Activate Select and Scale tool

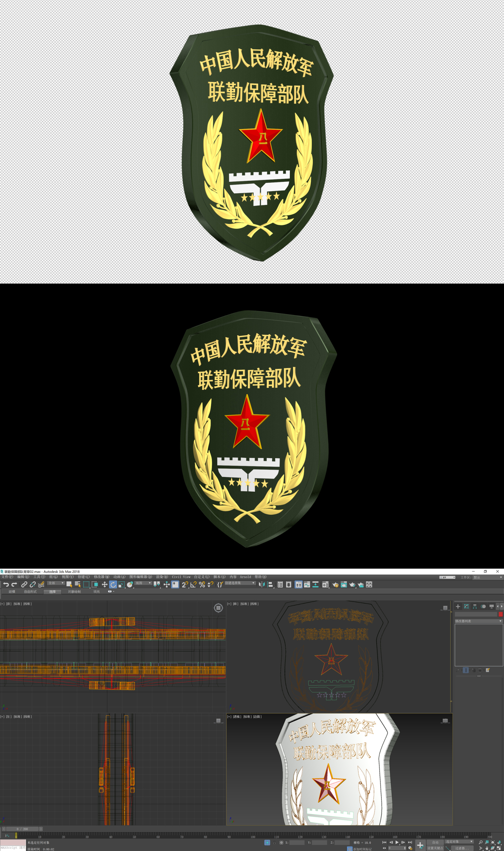point(121,584)
